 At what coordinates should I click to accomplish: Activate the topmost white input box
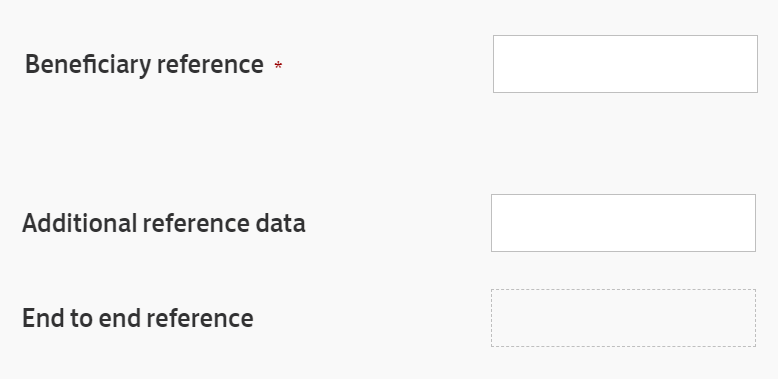pyautogui.click(x=625, y=64)
